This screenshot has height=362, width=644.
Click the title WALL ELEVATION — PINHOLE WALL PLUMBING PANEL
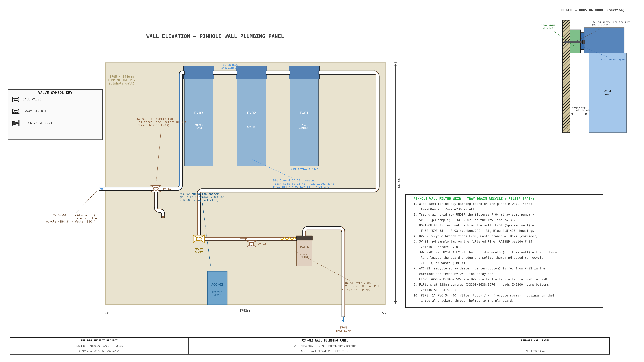coord(215,36)
